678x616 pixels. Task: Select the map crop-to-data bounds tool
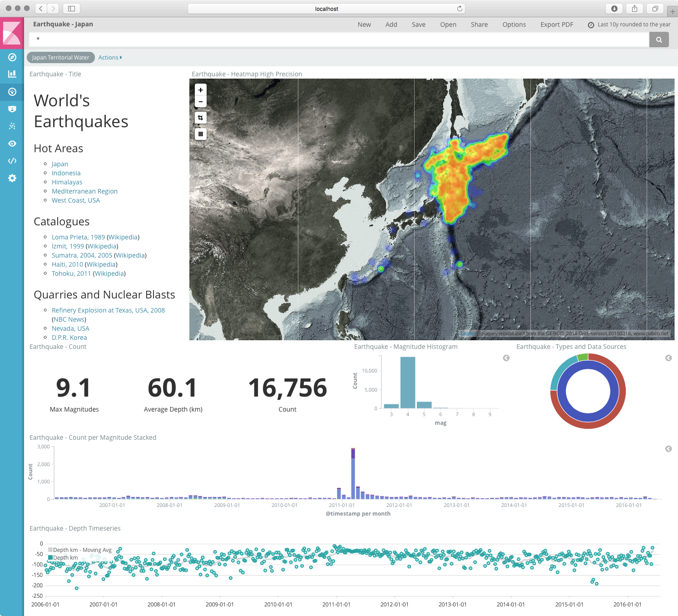click(x=201, y=118)
